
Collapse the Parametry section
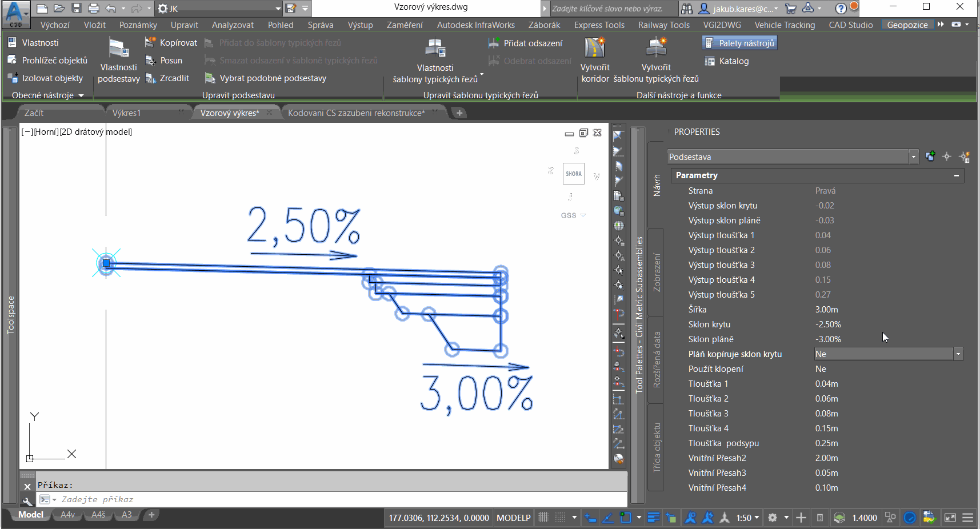pos(957,175)
